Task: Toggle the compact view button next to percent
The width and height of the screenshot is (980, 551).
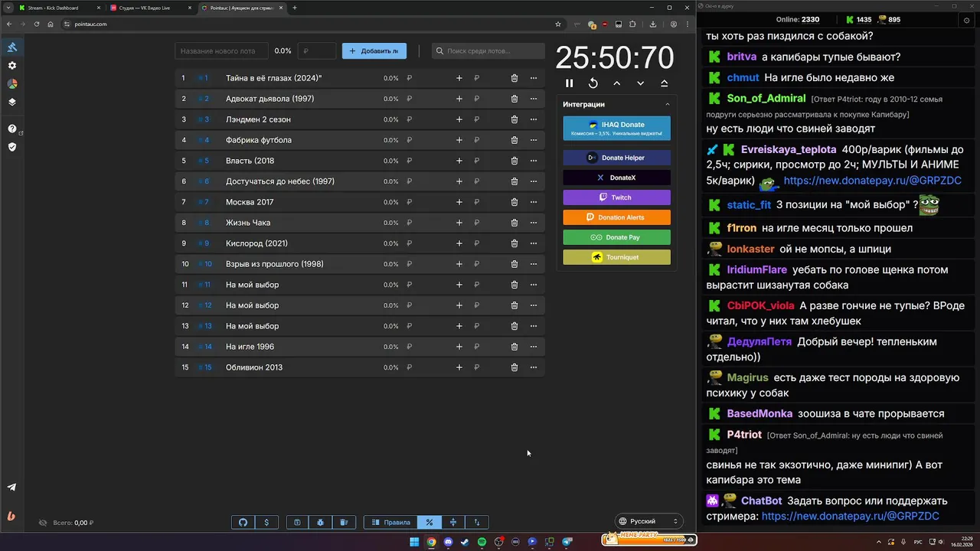Action: pos(453,522)
